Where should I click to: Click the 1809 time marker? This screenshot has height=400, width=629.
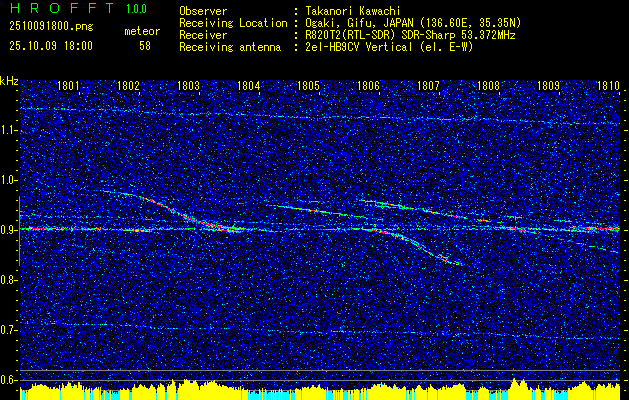(548, 86)
